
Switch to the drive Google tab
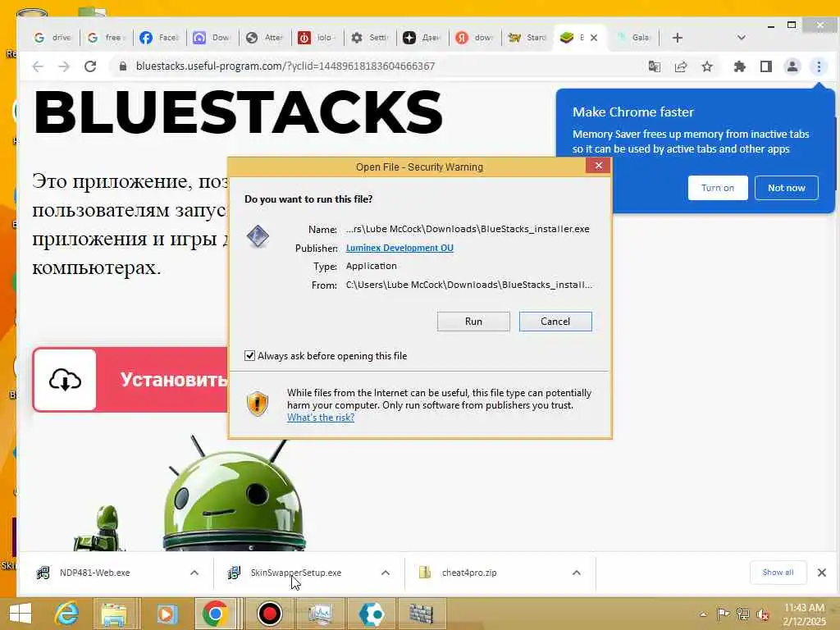[52, 38]
